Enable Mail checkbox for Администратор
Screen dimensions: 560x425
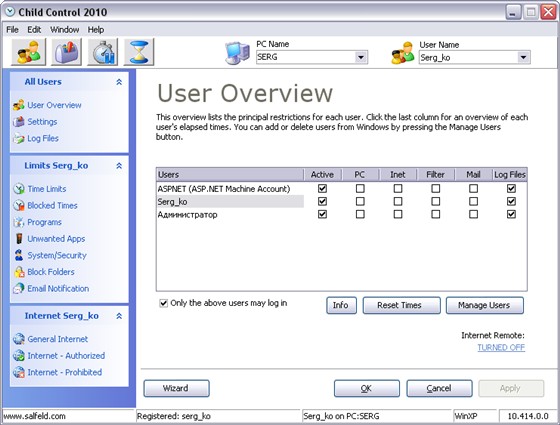474,214
